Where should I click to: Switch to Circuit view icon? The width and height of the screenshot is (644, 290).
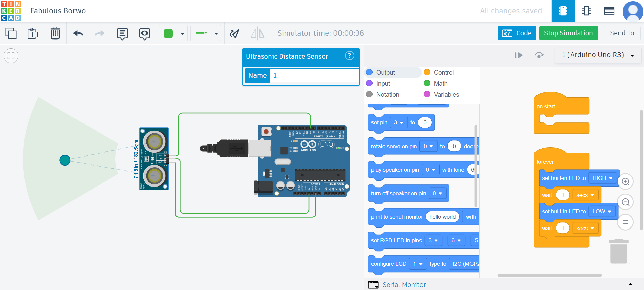coord(563,11)
